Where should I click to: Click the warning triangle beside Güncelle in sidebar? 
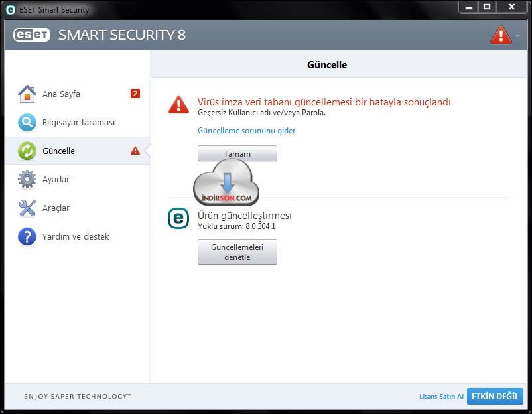pos(135,151)
